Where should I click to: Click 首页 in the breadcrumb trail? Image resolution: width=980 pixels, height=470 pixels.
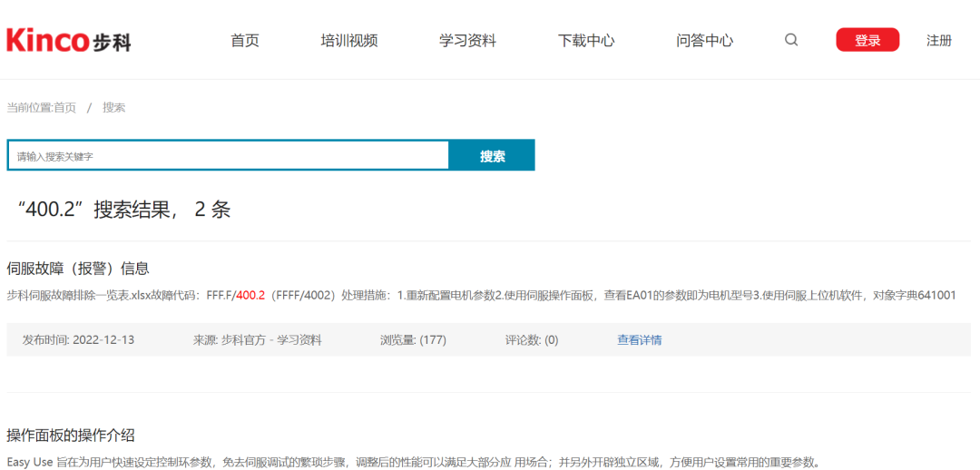pyautogui.click(x=65, y=107)
